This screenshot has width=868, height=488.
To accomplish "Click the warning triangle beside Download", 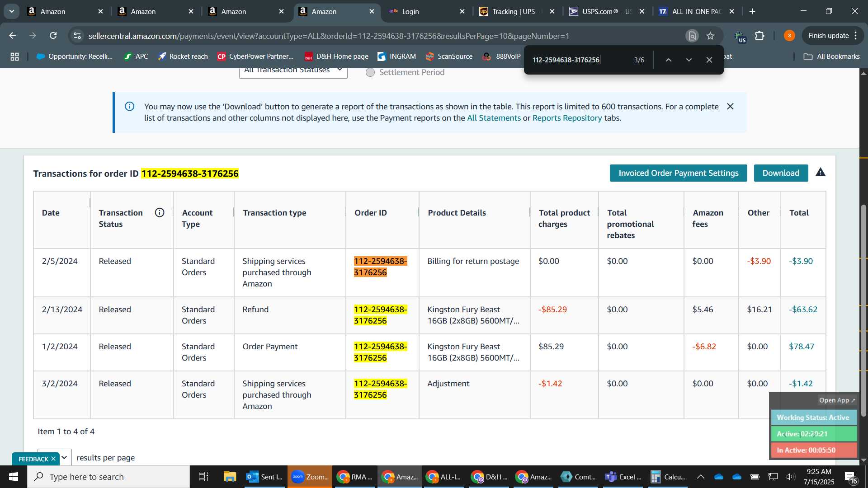I will coord(821,172).
